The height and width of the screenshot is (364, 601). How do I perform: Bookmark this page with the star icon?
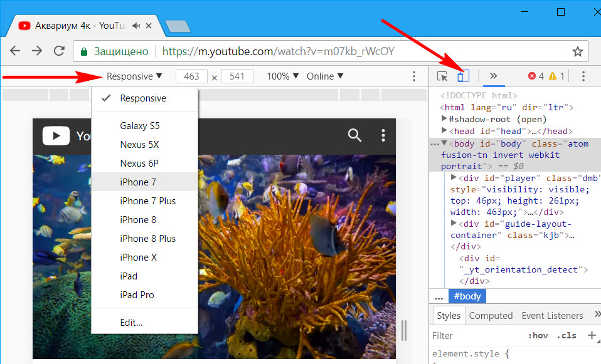(x=577, y=51)
